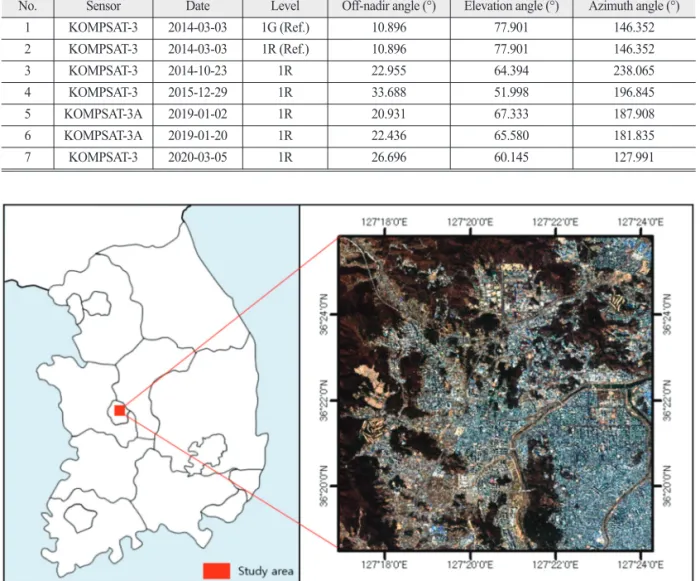Click top axis label 127°24'0"E
This screenshot has width=700, height=581.
click(641, 222)
